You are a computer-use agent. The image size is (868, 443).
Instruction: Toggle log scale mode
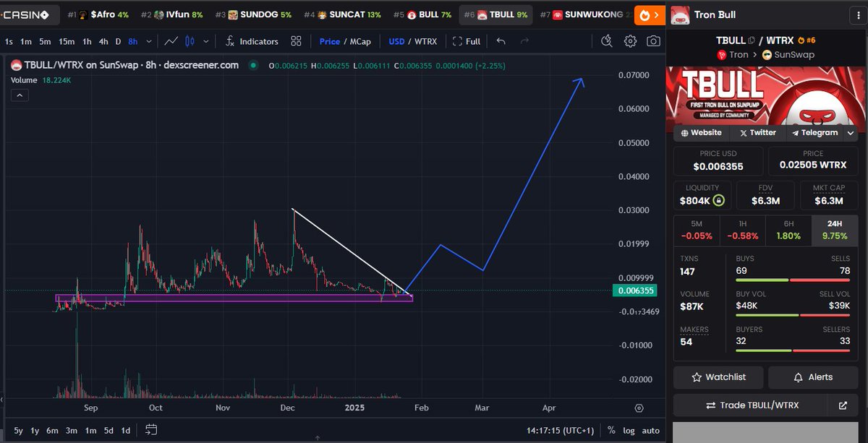[629, 430]
